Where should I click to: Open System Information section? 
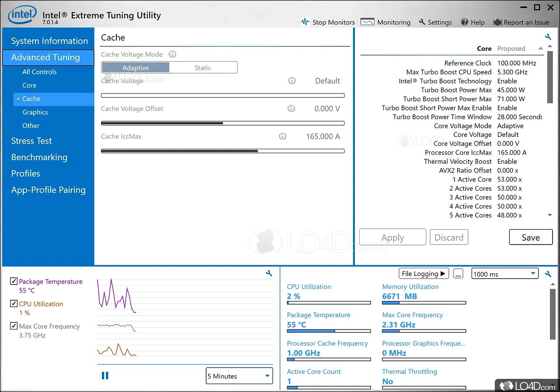[x=49, y=41]
